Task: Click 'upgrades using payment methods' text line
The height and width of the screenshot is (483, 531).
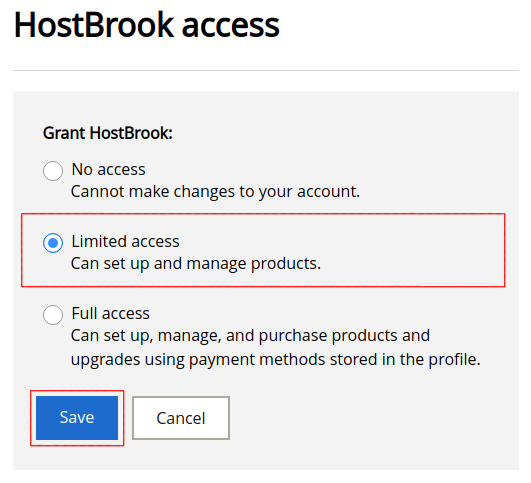Action: pos(276,359)
